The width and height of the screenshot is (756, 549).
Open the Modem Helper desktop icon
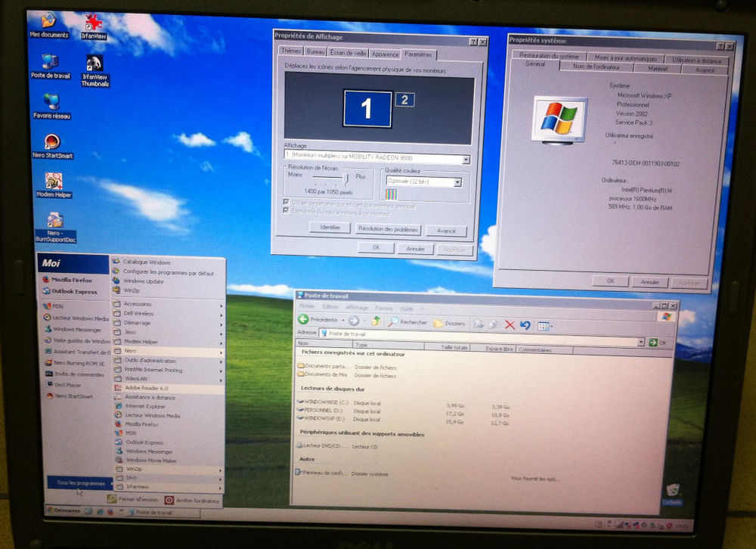(54, 185)
